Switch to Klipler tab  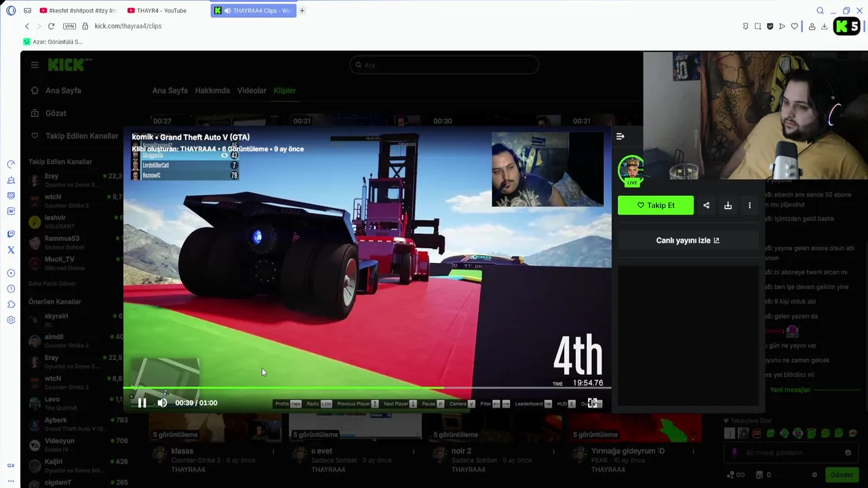285,90
